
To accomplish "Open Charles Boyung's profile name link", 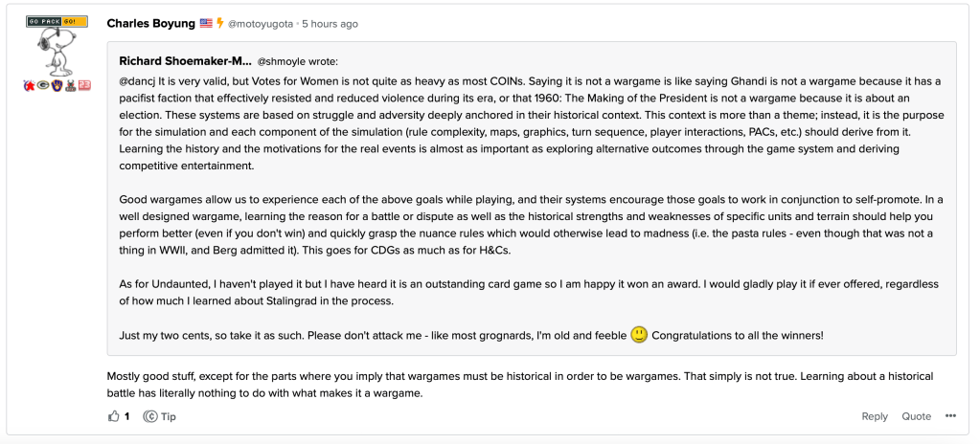I will coord(150,23).
